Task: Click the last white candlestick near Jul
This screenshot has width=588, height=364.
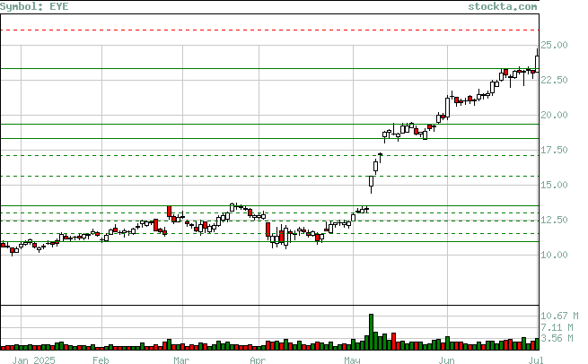Action: (538, 62)
